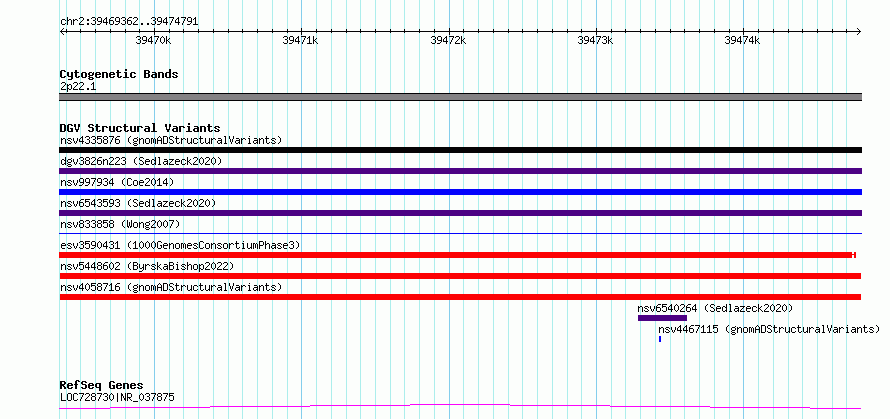Open variant label nsv5448602 (ByrskaBishop2022)

[147, 266]
